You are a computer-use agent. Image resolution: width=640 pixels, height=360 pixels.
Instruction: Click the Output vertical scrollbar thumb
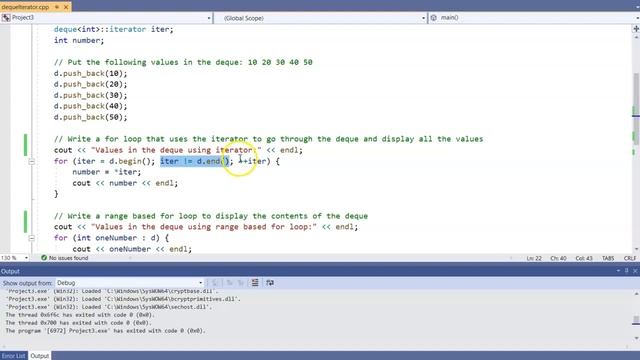[636, 320]
